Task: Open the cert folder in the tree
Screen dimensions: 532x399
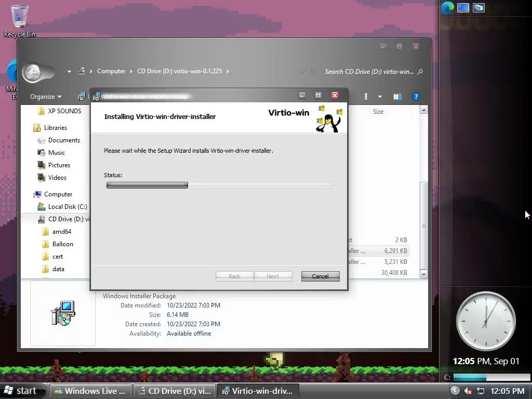Action: [x=52, y=257]
